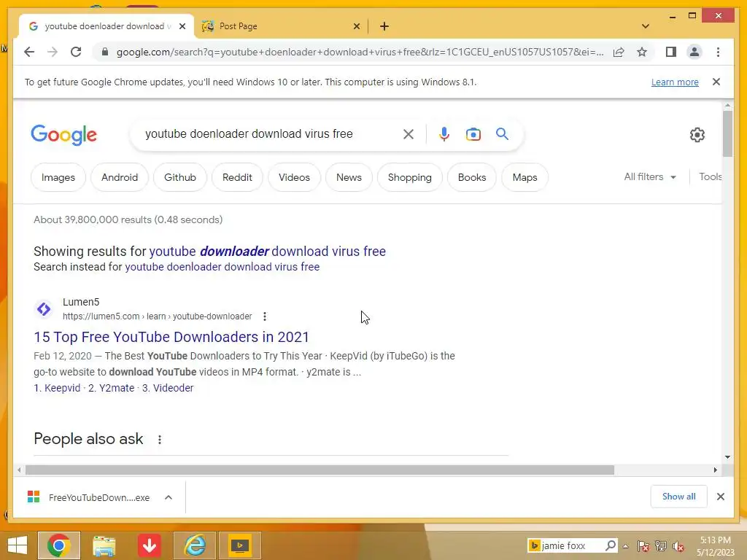The height and width of the screenshot is (560, 747).
Task: Filter results by Shopping
Action: point(410,177)
